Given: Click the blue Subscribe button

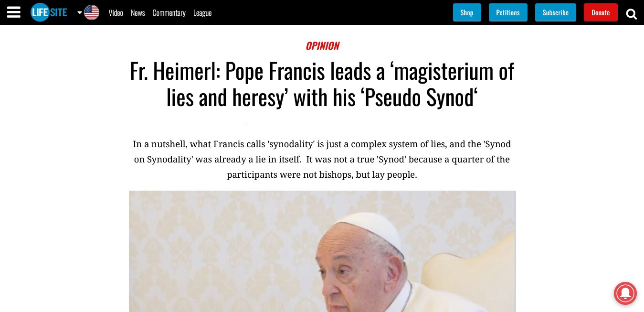Looking at the screenshot, I should 556,12.
